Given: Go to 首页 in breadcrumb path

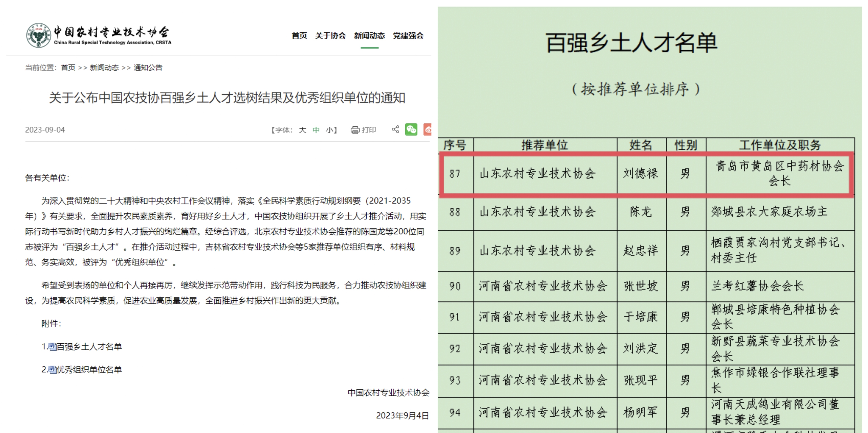Looking at the screenshot, I should (x=68, y=68).
